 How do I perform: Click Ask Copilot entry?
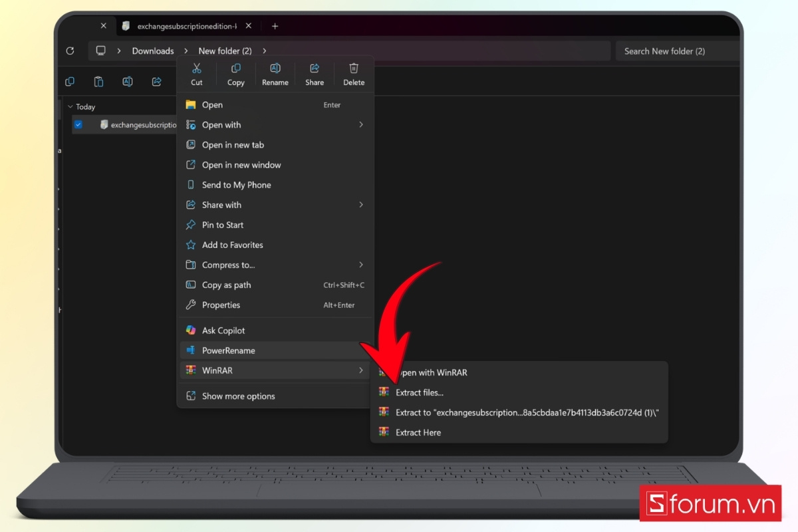pyautogui.click(x=275, y=331)
